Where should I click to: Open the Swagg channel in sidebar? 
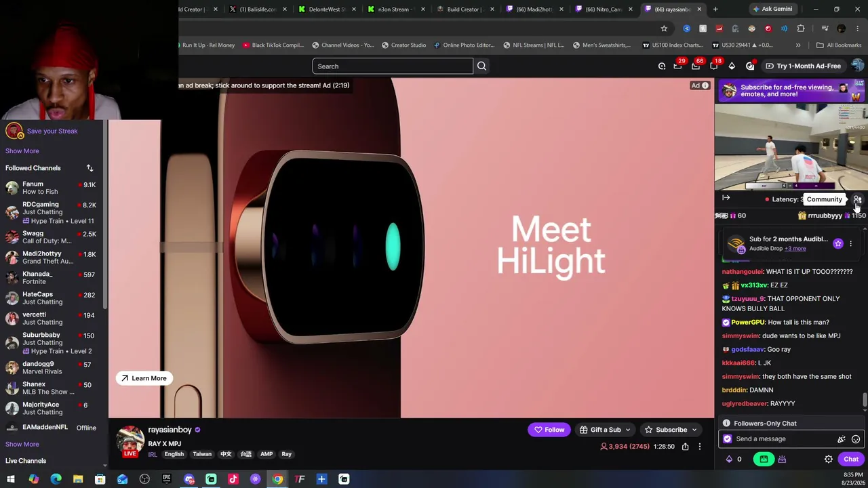[53, 237]
